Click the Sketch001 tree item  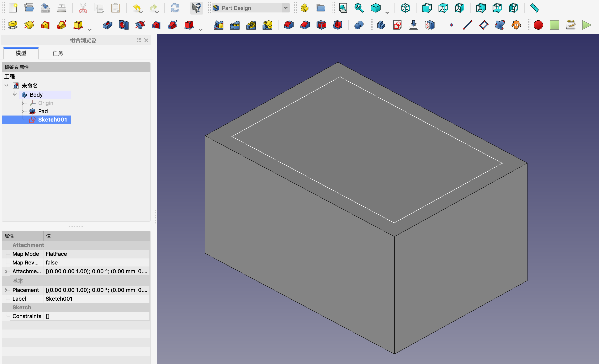(52, 119)
